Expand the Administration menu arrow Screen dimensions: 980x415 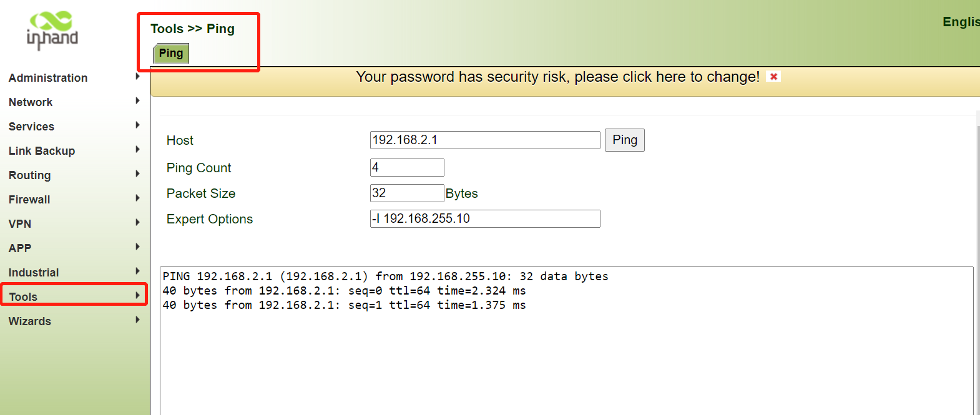point(137,77)
